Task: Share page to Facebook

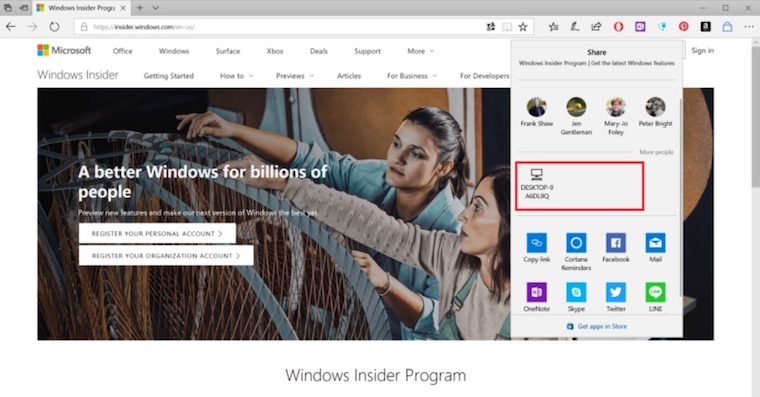Action: point(616,243)
